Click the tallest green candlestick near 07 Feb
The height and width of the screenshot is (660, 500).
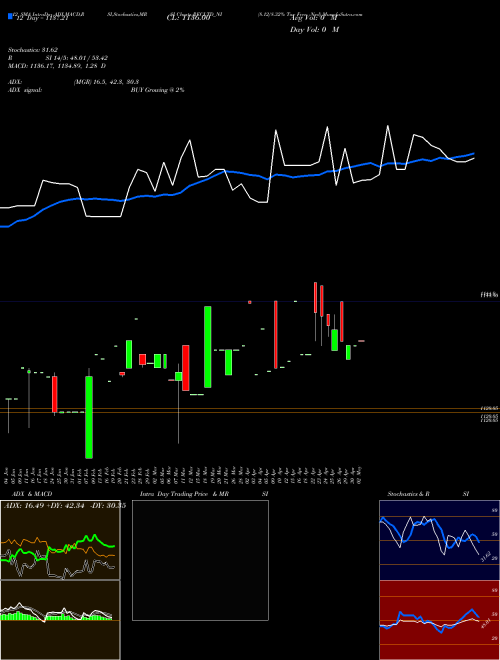[x=89, y=417]
